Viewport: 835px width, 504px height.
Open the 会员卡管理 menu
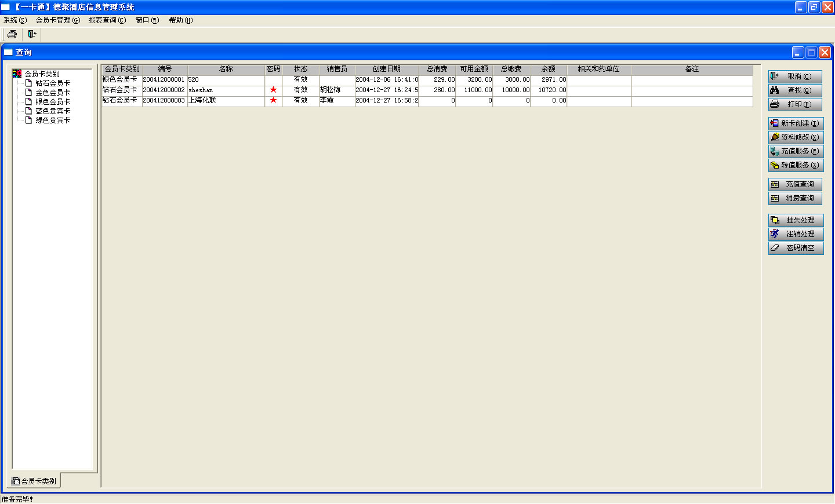[57, 20]
